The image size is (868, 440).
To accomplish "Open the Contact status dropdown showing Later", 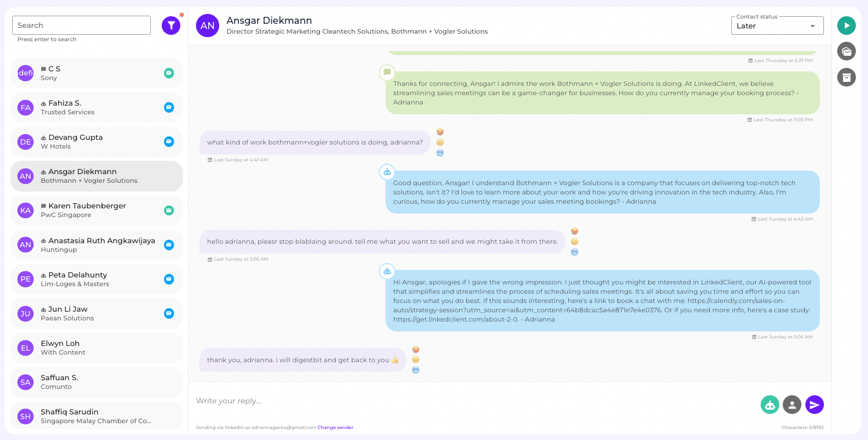I will point(776,26).
